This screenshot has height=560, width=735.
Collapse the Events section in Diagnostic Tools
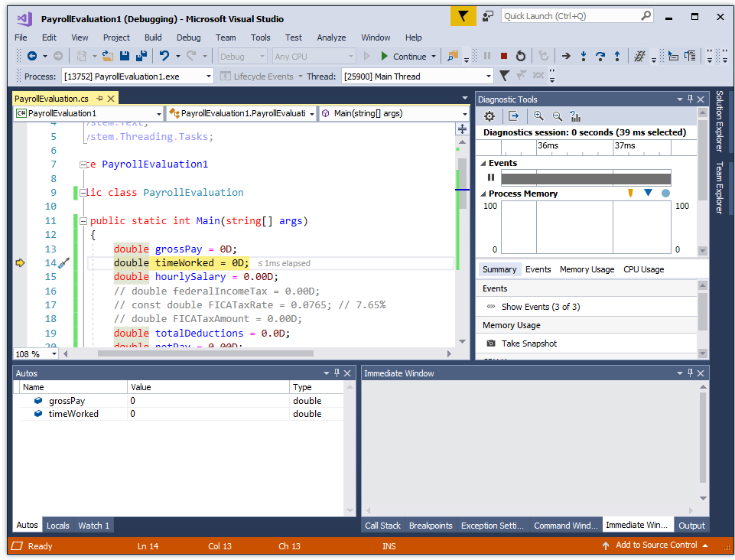tap(483, 163)
